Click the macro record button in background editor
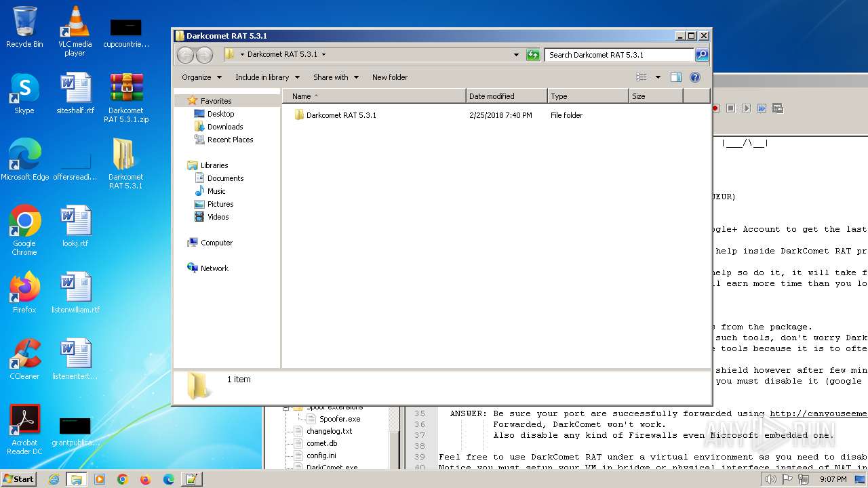Image resolution: width=868 pixels, height=488 pixels. point(715,108)
